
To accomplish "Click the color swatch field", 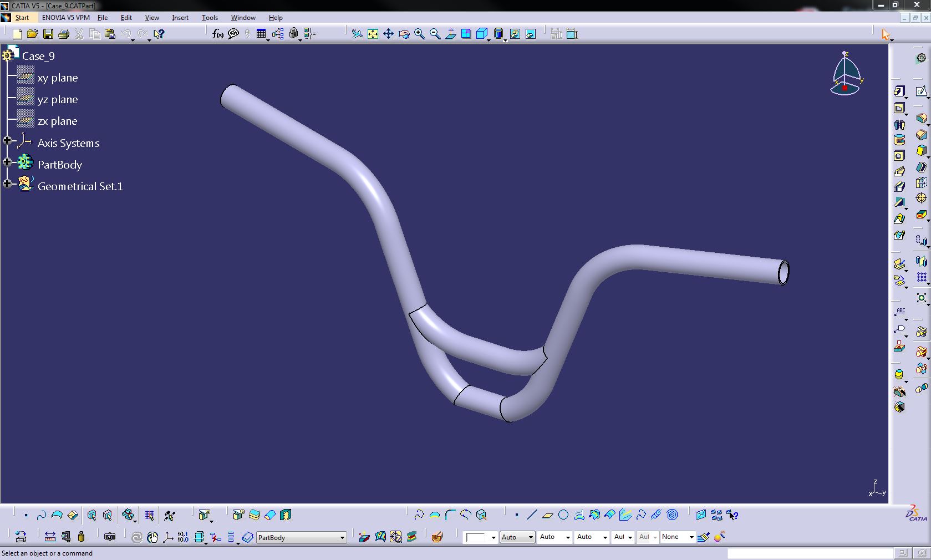I will click(476, 537).
